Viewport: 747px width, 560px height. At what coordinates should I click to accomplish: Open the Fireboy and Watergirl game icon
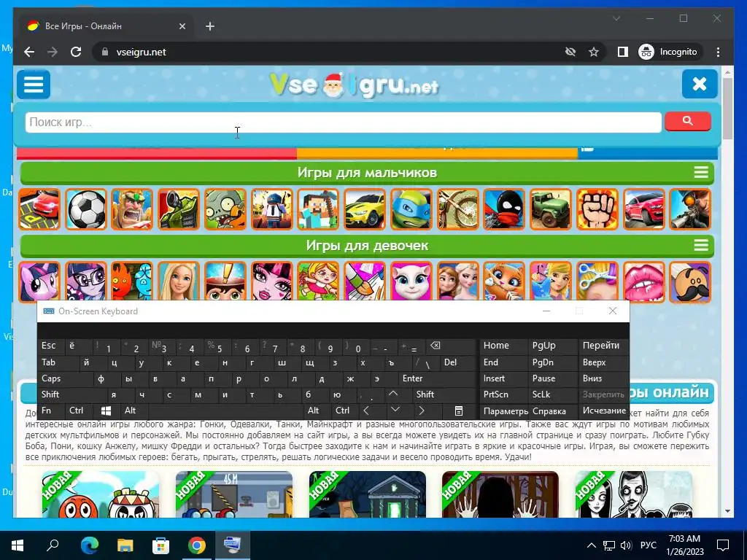pyautogui.click(x=133, y=282)
